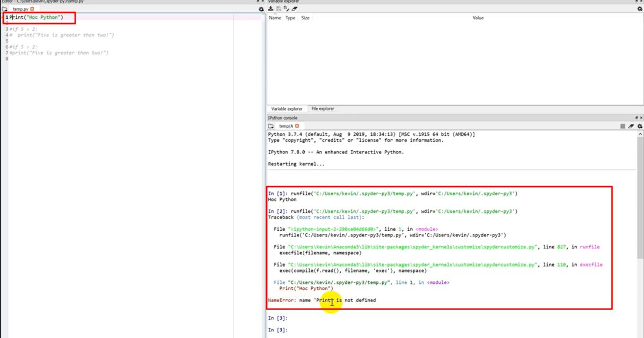This screenshot has height=338, width=644.
Task: Click the eraser icon in the IPython console toolbar
Action: 631,126
